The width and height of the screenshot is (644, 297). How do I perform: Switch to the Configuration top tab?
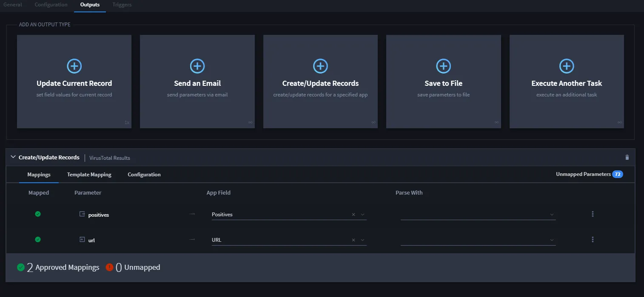click(51, 5)
